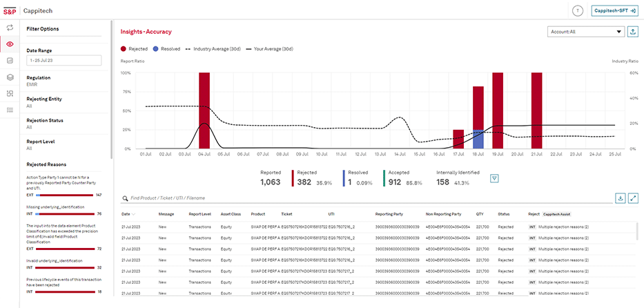Click the search magnifier icon
The height and width of the screenshot is (308, 644).
pos(125,198)
